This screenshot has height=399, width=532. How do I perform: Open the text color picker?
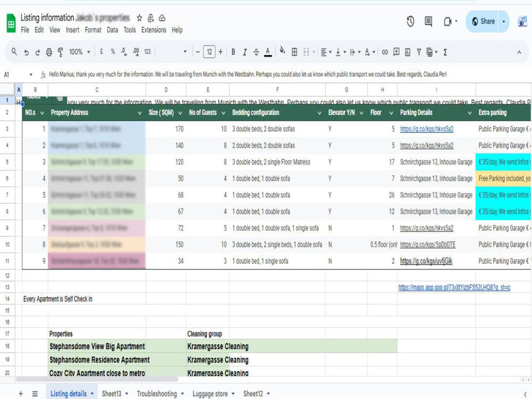[268, 52]
